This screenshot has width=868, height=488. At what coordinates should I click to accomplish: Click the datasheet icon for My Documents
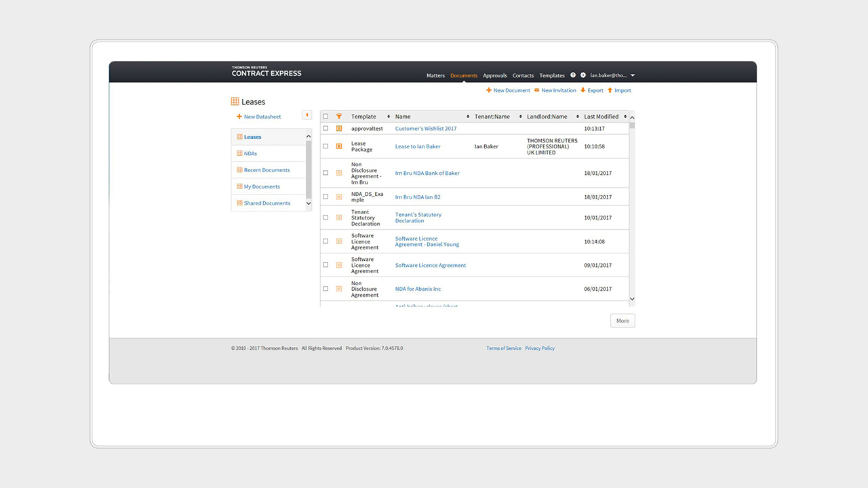point(239,186)
